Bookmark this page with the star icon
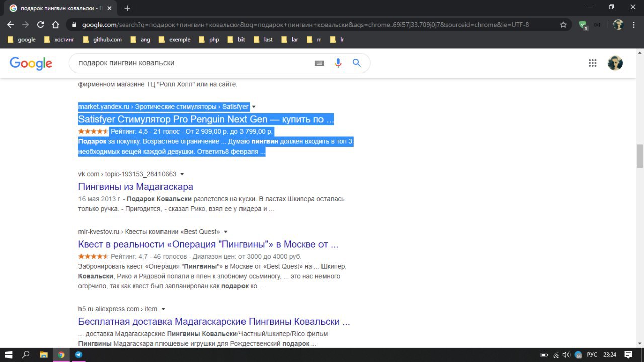This screenshot has height=362, width=644. pos(563,24)
